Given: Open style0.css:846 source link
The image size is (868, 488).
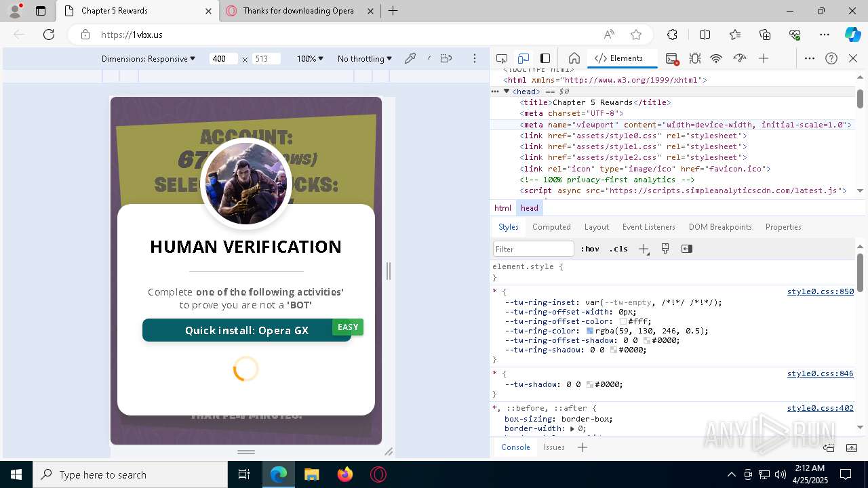Looking at the screenshot, I should point(820,374).
